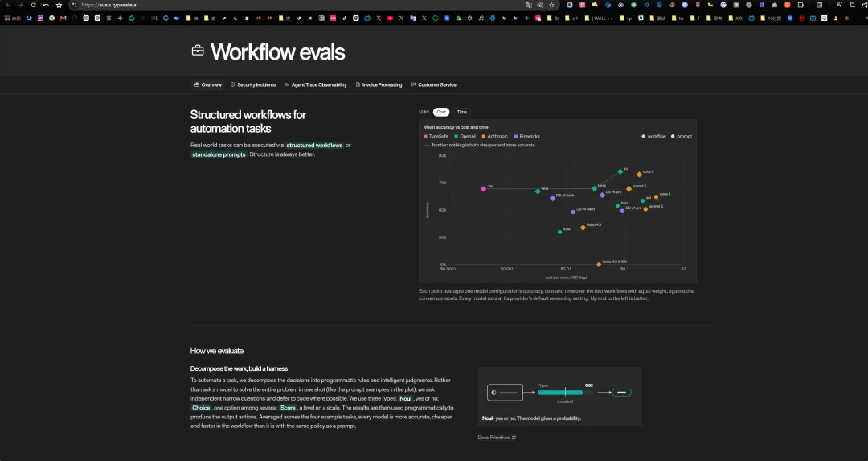
Task: Open the '测试' bookmark folder
Action: 657,19
